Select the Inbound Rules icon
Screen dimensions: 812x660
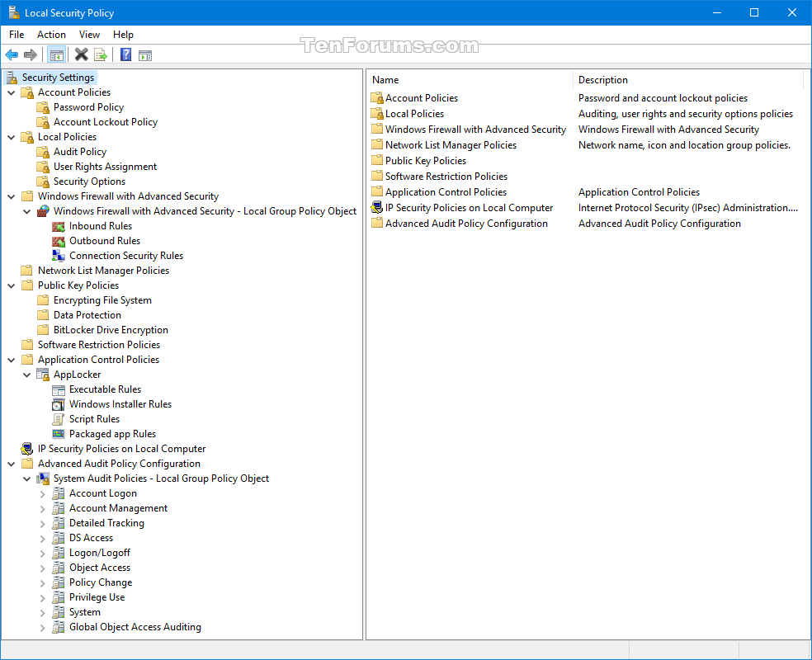click(56, 225)
